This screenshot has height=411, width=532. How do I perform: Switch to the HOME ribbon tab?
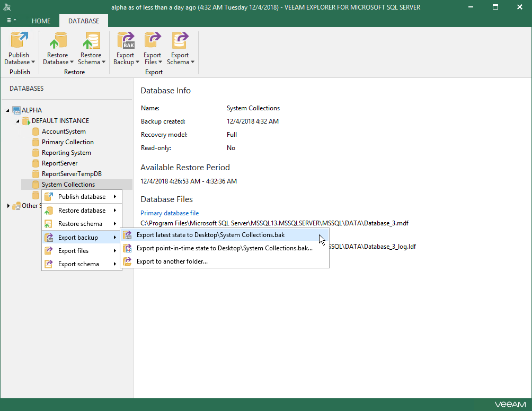coord(41,21)
